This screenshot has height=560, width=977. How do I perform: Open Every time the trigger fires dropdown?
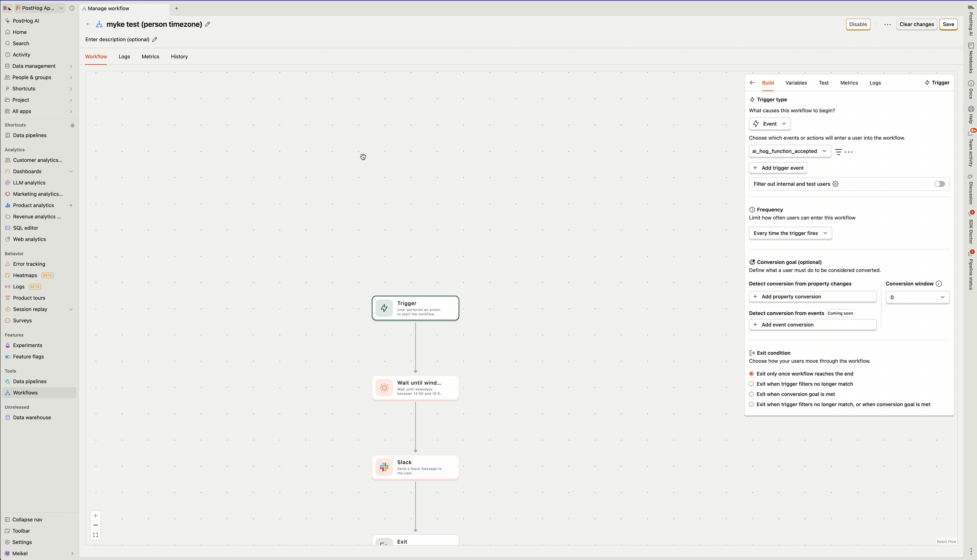[790, 234]
